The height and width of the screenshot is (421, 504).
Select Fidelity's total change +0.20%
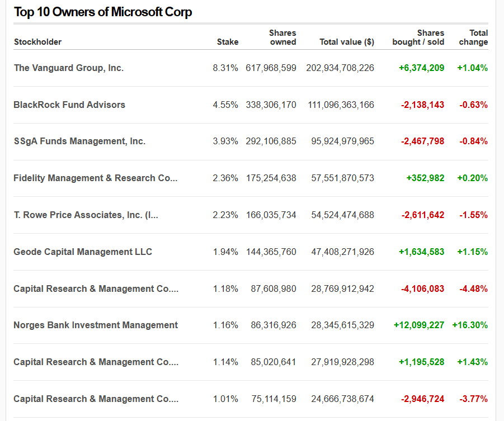473,178
